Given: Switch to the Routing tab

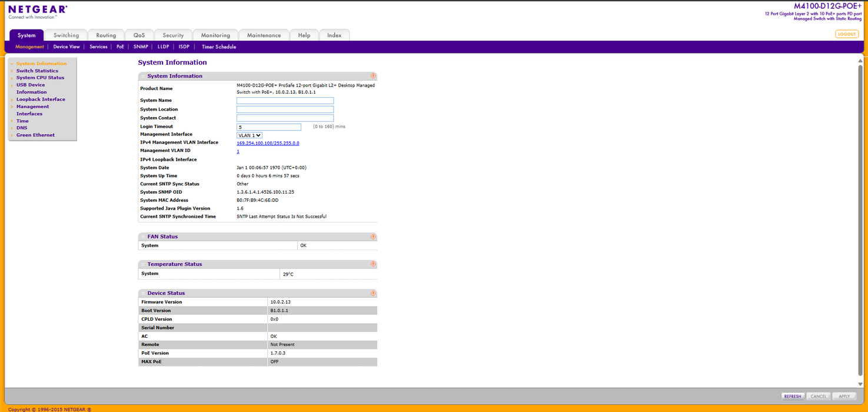Looking at the screenshot, I should tap(106, 35).
